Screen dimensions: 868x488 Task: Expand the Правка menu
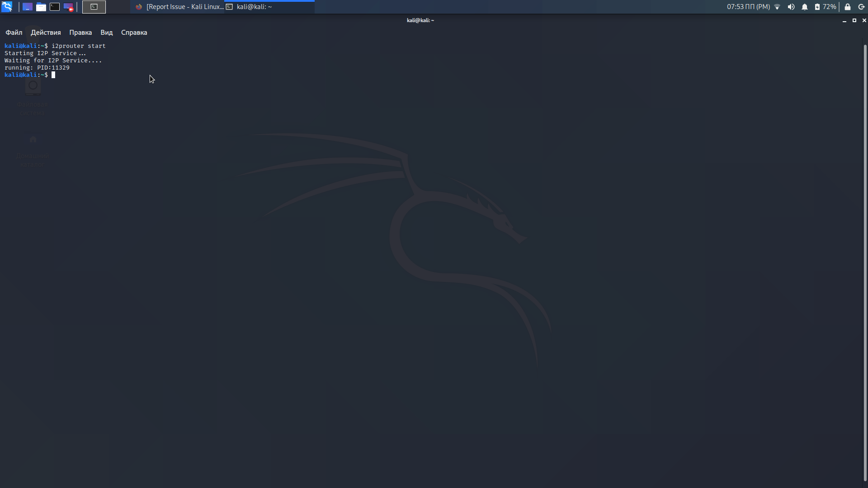pyautogui.click(x=80, y=33)
